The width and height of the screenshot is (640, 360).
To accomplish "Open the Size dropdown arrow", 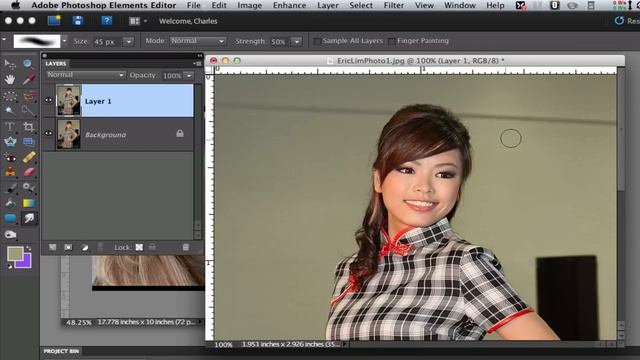I will pos(128,41).
